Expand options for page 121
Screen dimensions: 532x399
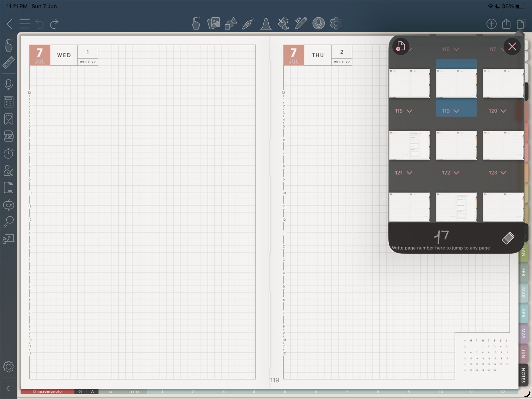[410, 173]
